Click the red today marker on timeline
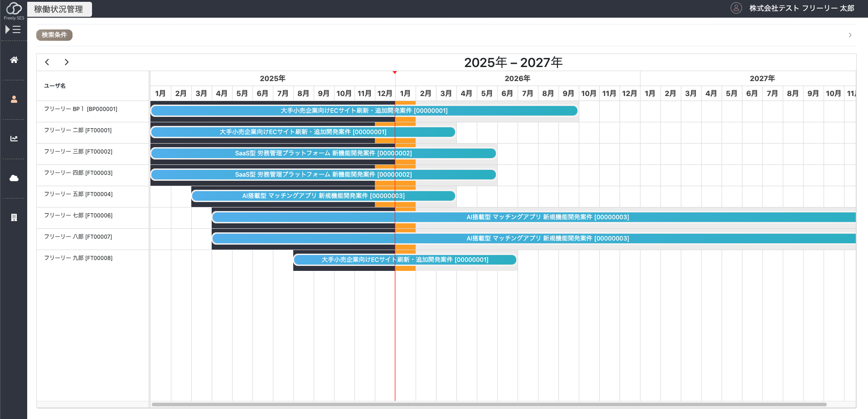Viewport: 868px width, 419px height. (x=395, y=72)
